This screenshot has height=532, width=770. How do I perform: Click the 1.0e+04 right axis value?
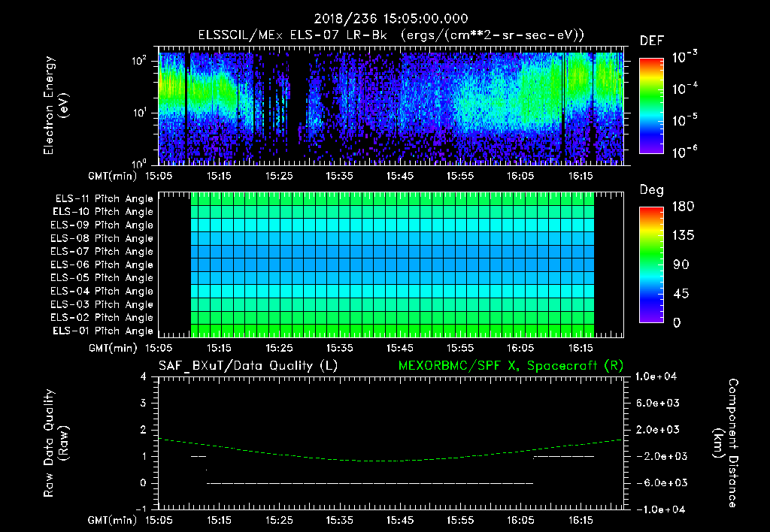pyautogui.click(x=656, y=377)
